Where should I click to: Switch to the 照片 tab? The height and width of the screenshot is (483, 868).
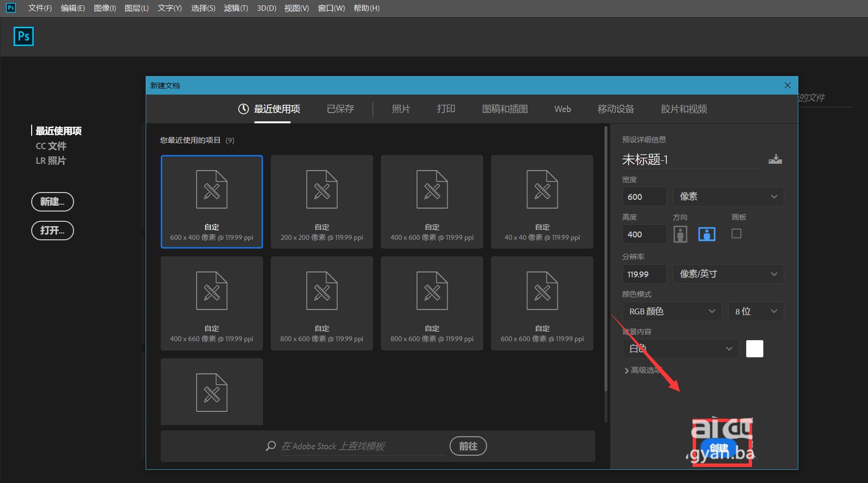[x=401, y=109]
